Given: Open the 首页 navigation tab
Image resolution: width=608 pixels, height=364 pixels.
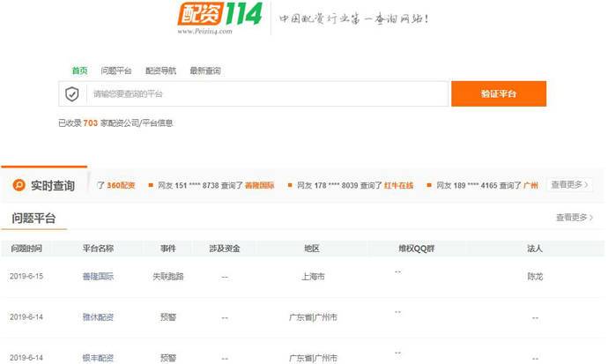Looking at the screenshot, I should pos(79,71).
